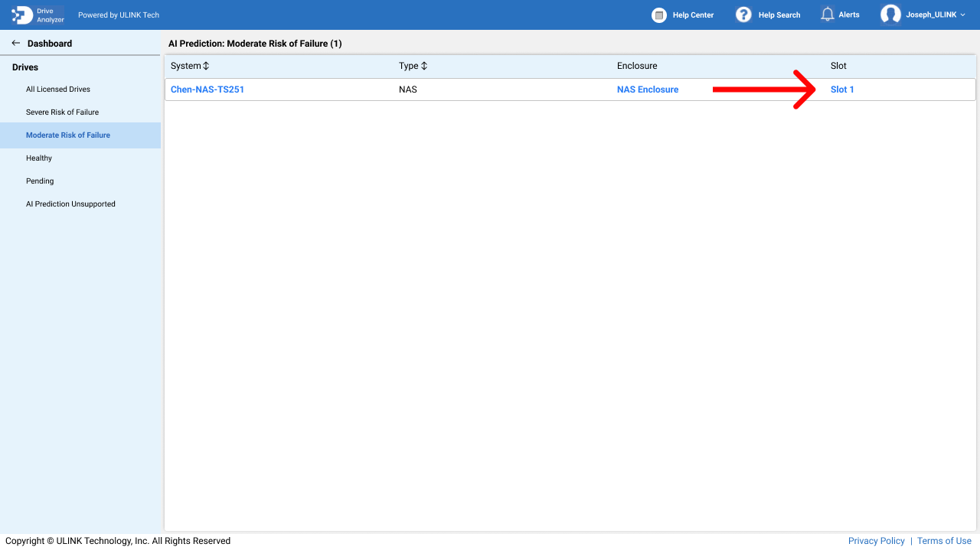This screenshot has height=547, width=980.
Task: Sort by Type column arrows
Action: 424,67
